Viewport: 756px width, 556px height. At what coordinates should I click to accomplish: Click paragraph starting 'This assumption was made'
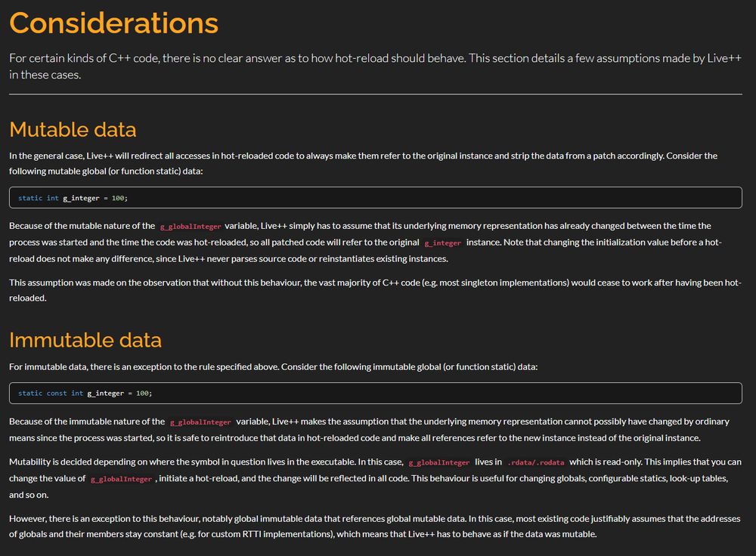click(375, 290)
